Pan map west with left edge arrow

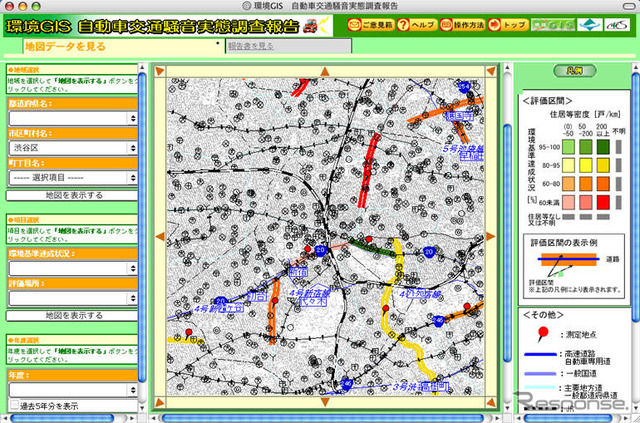[160, 236]
